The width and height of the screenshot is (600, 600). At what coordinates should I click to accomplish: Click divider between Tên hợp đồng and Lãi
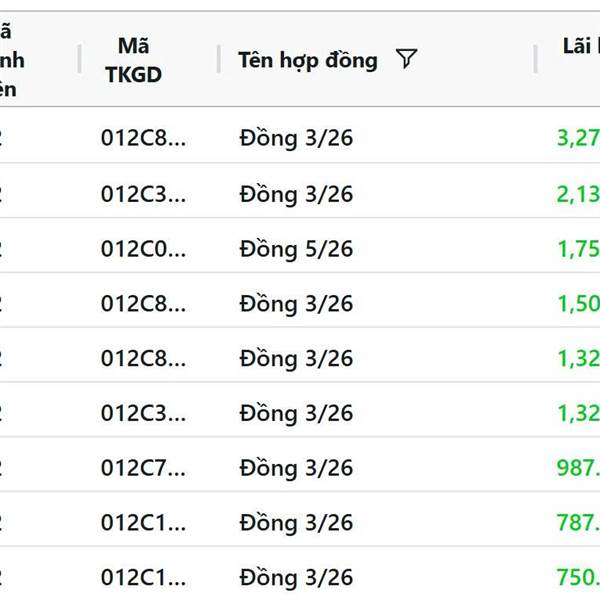[x=535, y=60]
